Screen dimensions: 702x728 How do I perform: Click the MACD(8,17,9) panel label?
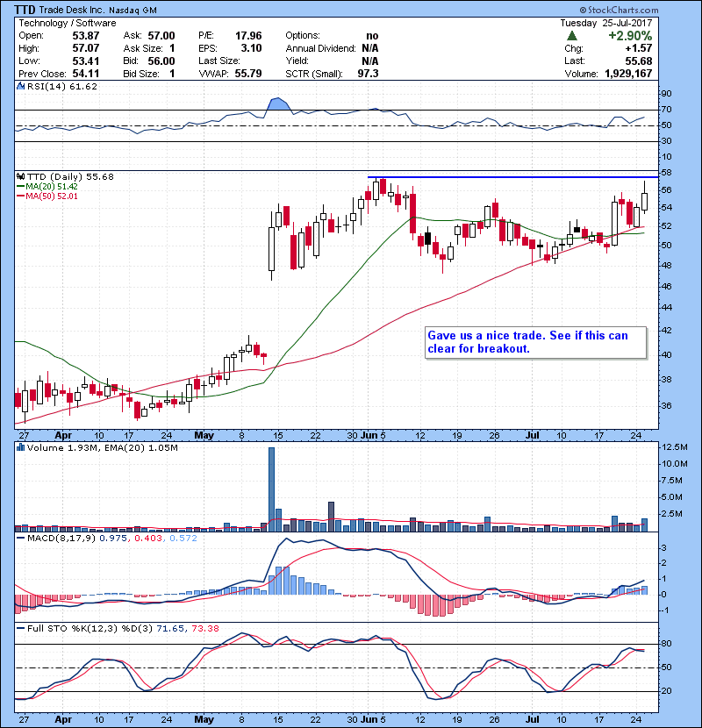(x=61, y=539)
